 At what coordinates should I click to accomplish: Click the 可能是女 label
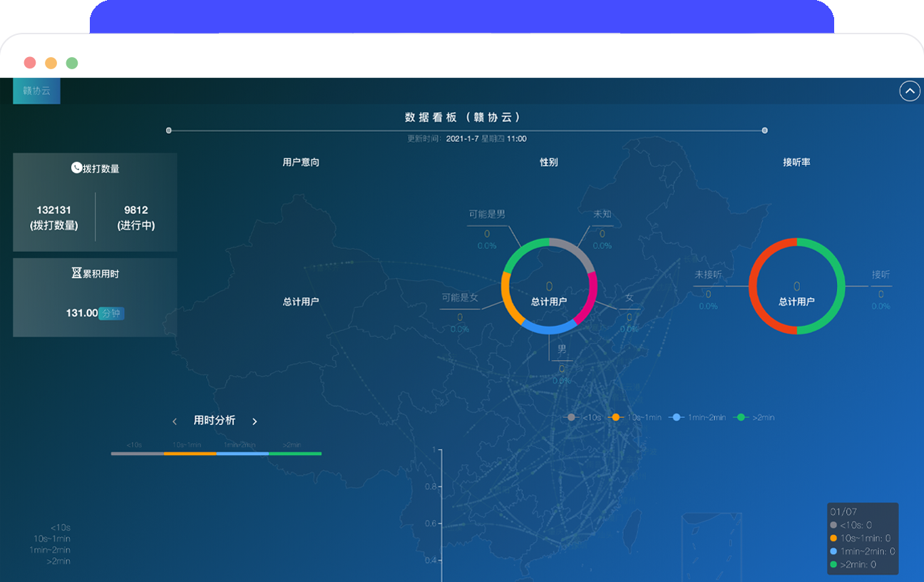[460, 297]
